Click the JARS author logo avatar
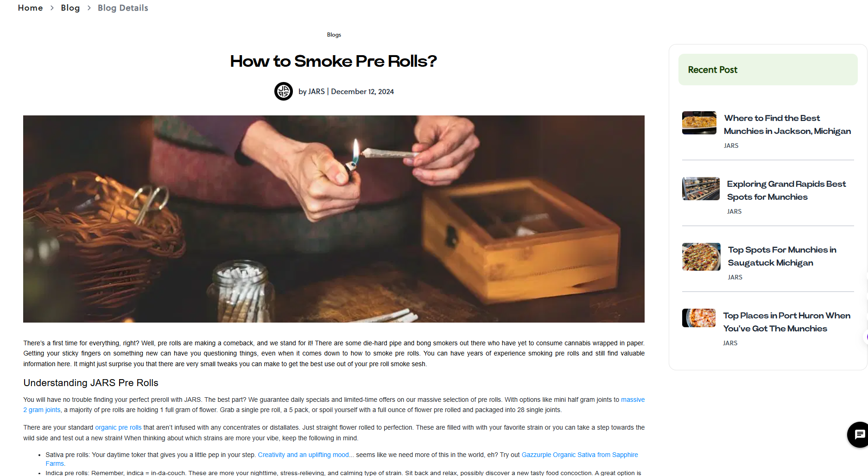The image size is (868, 476). [x=284, y=91]
